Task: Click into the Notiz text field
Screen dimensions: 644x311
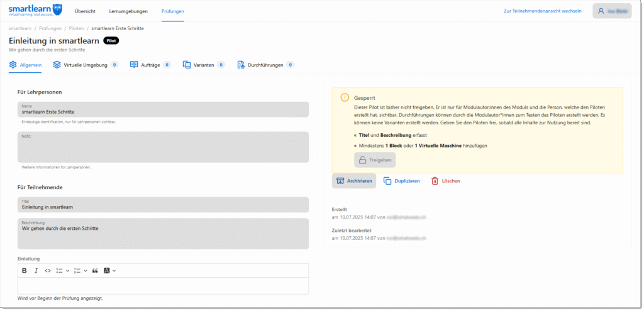Action: (163, 149)
